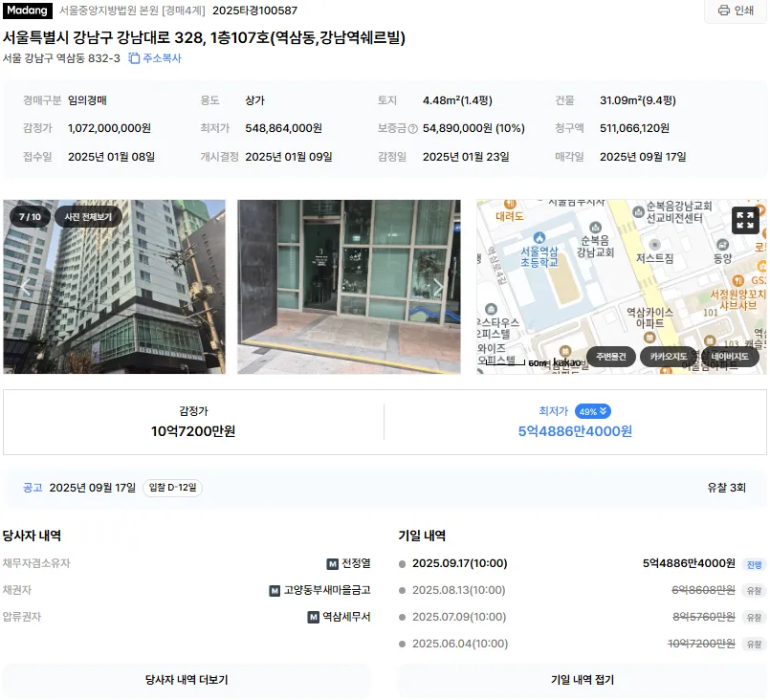Switch map to 네이버지도

click(x=730, y=357)
